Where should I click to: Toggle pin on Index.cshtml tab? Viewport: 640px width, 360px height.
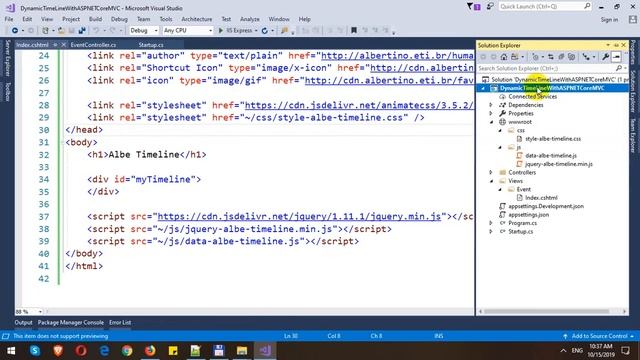coord(55,45)
